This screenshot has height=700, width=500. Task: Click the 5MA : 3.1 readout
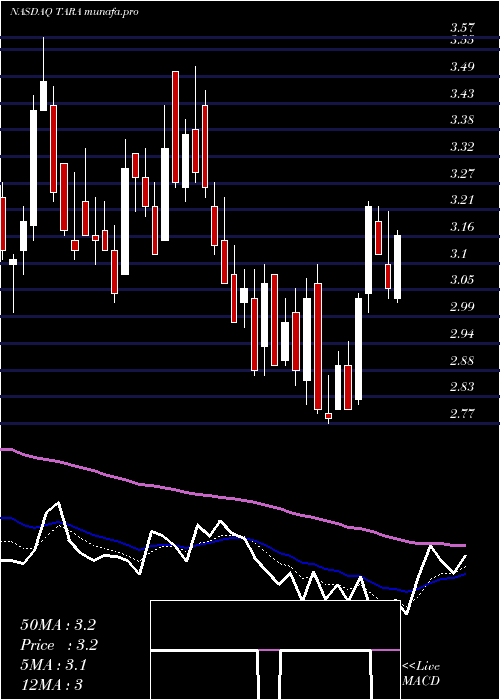pos(54,665)
